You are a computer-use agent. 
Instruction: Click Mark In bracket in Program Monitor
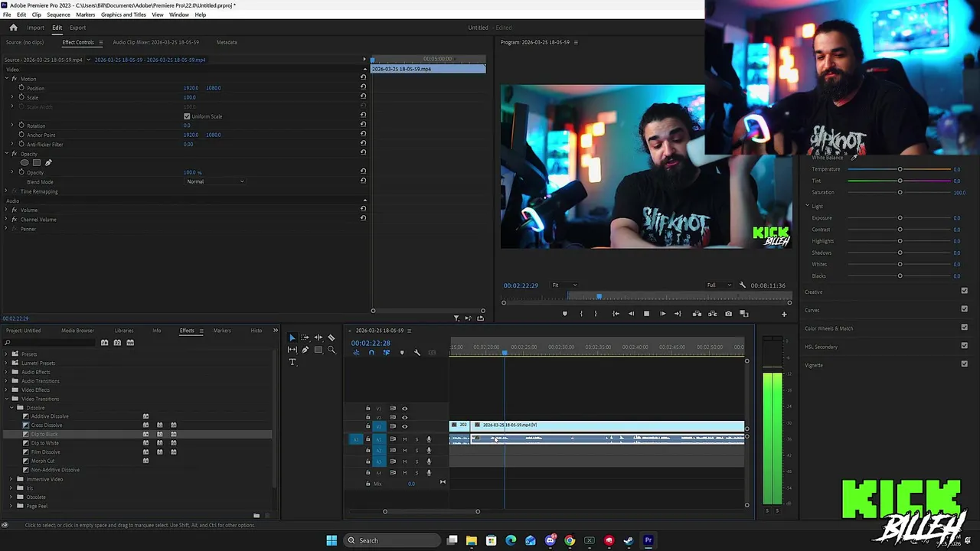pyautogui.click(x=581, y=314)
